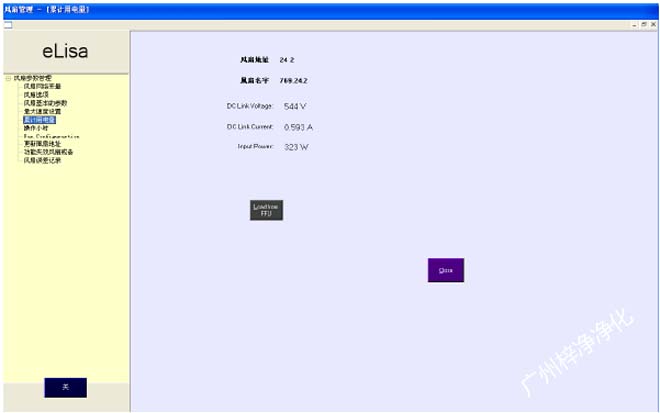660x413 pixels.
Task: Open the child window system menu icon
Action: pyautogui.click(x=6, y=24)
